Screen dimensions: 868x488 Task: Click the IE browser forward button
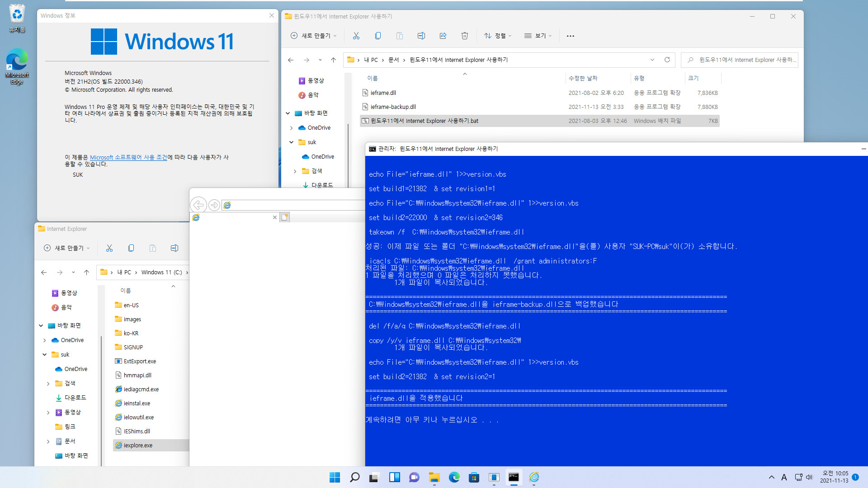pyautogui.click(x=214, y=205)
